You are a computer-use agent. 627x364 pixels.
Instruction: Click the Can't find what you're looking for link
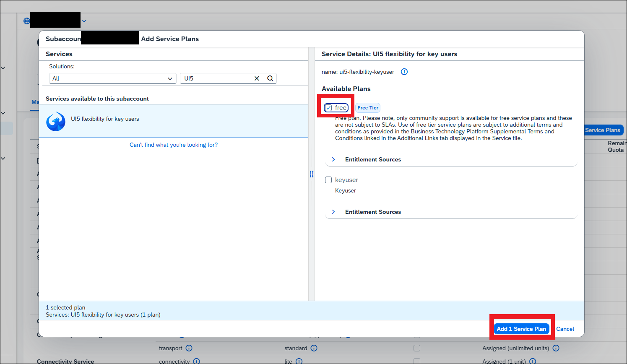click(x=174, y=144)
